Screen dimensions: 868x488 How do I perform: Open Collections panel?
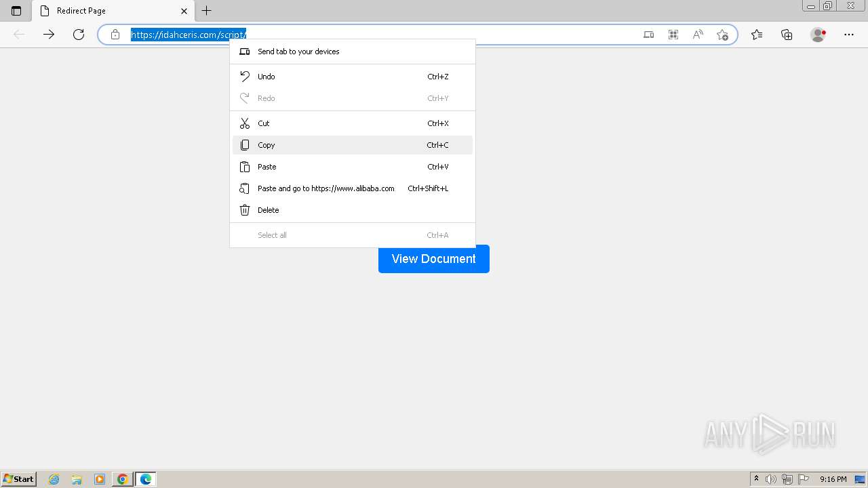point(787,35)
